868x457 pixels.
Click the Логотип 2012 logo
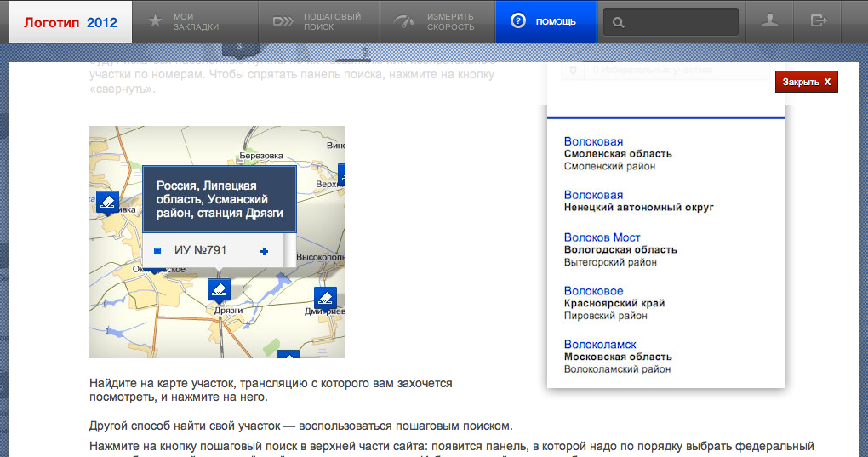coord(71,21)
